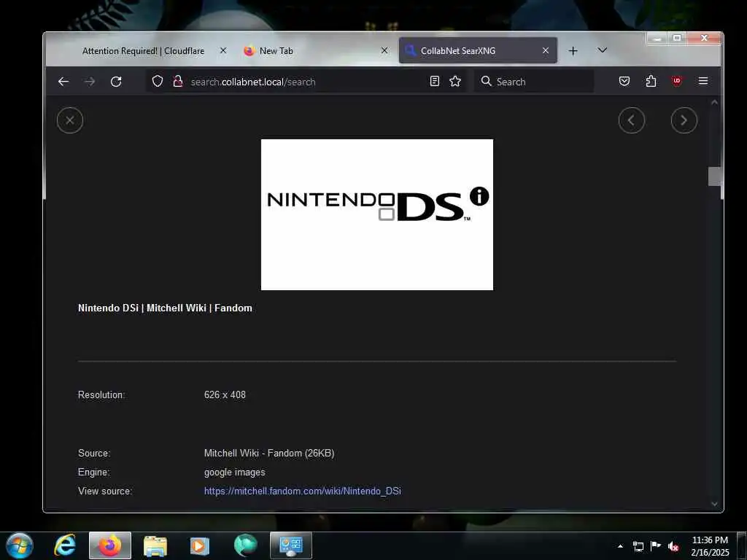Close the New Tab tab
The width and height of the screenshot is (747, 560).
(x=384, y=50)
